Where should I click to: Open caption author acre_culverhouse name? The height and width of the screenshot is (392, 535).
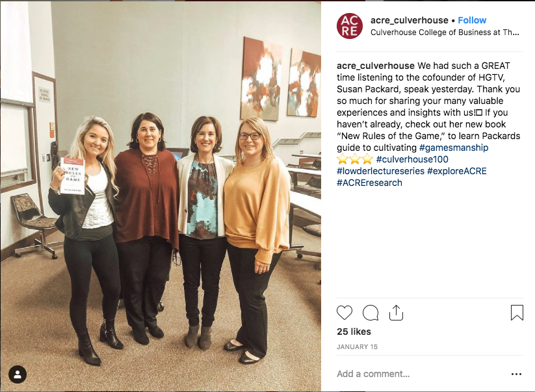pyautogui.click(x=376, y=66)
